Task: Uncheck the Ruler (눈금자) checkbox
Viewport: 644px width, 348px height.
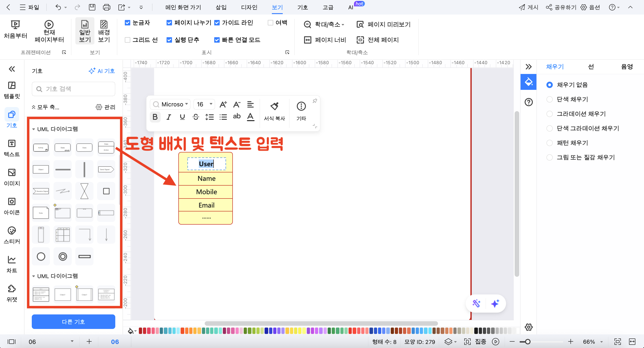Action: tap(128, 23)
